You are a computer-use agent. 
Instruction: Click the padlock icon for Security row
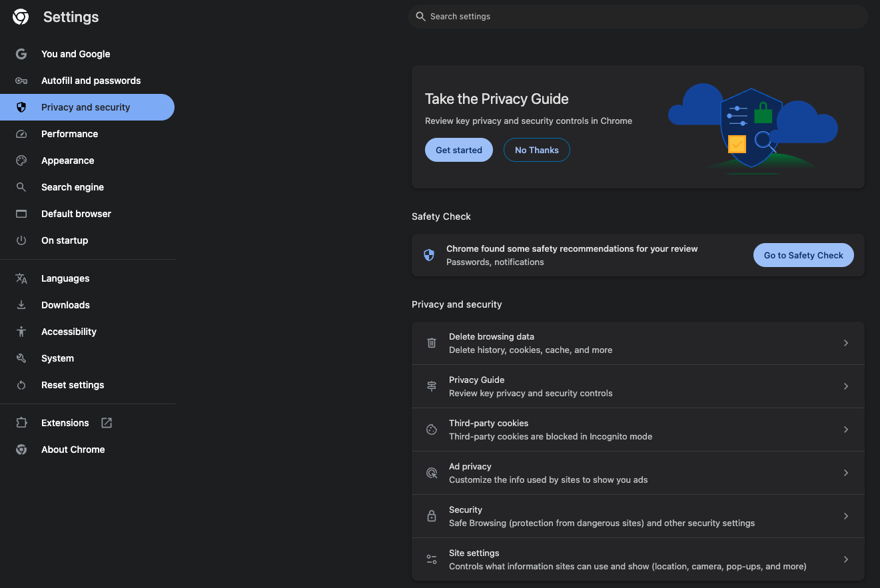432,516
